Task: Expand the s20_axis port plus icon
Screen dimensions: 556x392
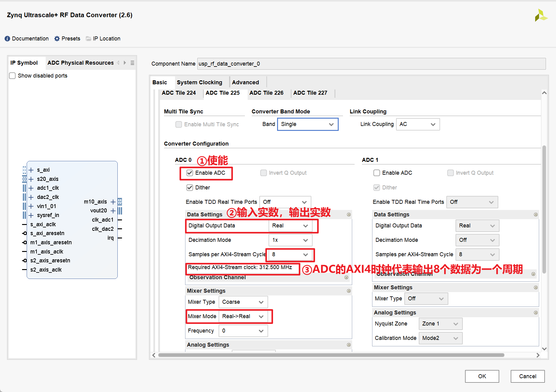Action: [x=31, y=179]
